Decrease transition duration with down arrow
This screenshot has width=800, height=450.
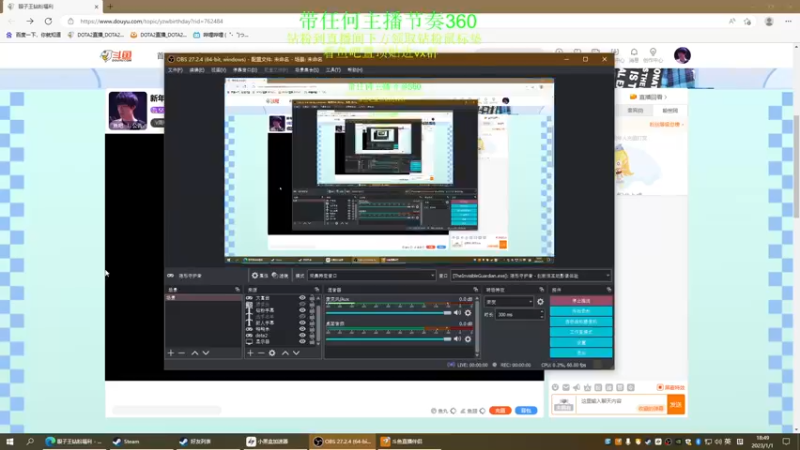[542, 317]
